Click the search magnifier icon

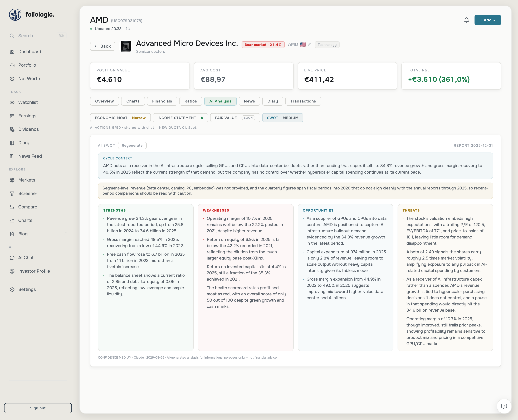[x=12, y=36]
